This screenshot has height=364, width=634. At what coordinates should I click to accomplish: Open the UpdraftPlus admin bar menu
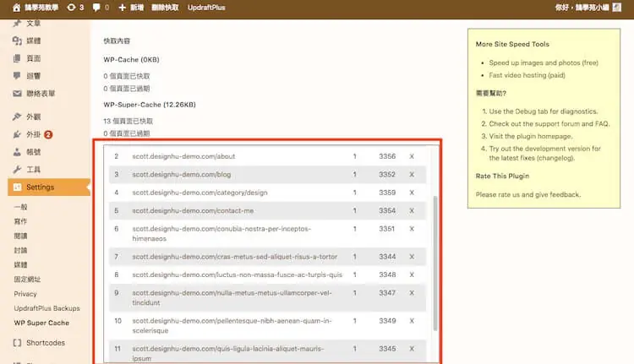[206, 8]
